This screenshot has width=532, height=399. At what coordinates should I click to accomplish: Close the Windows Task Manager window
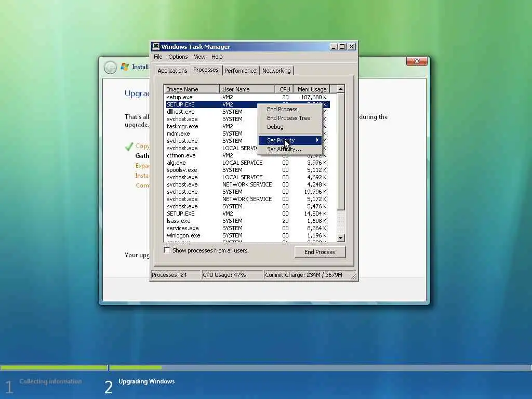[x=352, y=47]
